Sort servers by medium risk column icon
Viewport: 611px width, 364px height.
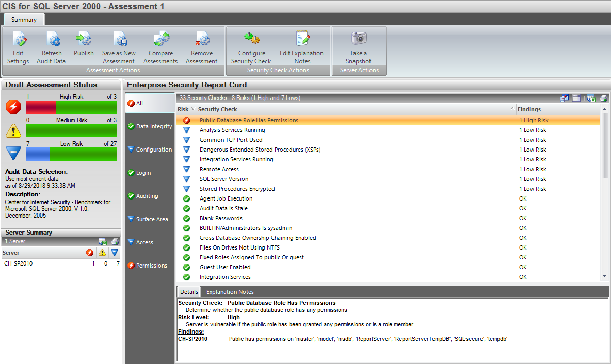coord(102,253)
